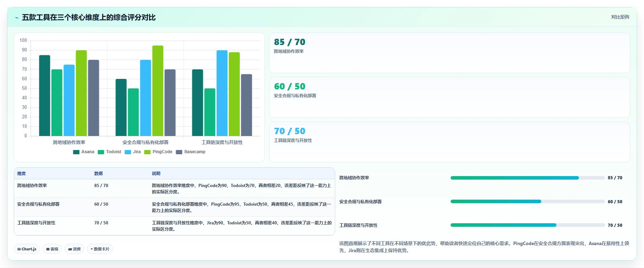Click the 数据卡片 tag chip
Screen dimensions: 644x268
click(100, 249)
